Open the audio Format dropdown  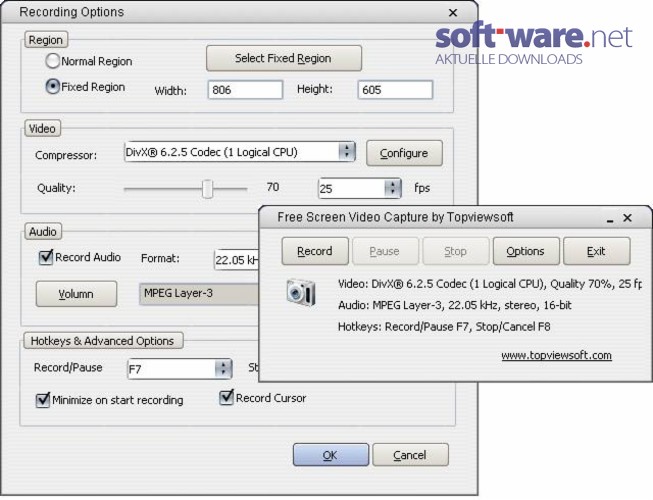click(x=237, y=260)
